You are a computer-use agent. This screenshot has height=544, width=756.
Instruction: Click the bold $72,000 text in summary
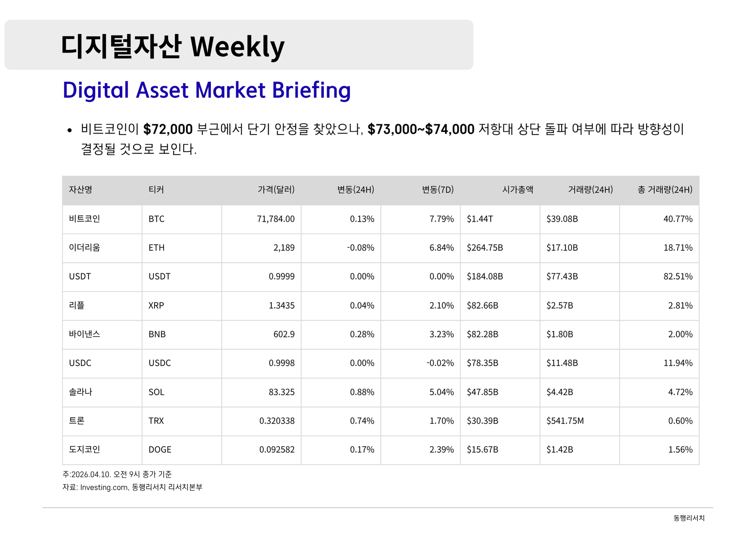pos(168,129)
